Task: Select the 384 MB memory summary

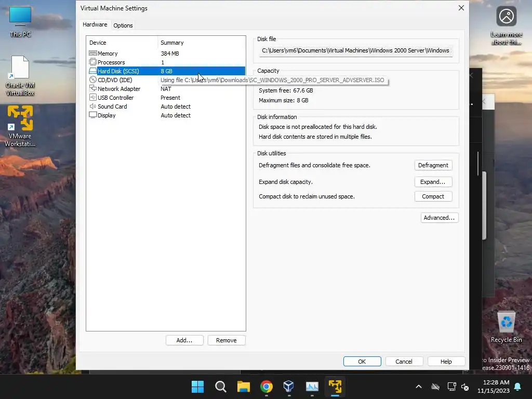Action: pyautogui.click(x=170, y=54)
